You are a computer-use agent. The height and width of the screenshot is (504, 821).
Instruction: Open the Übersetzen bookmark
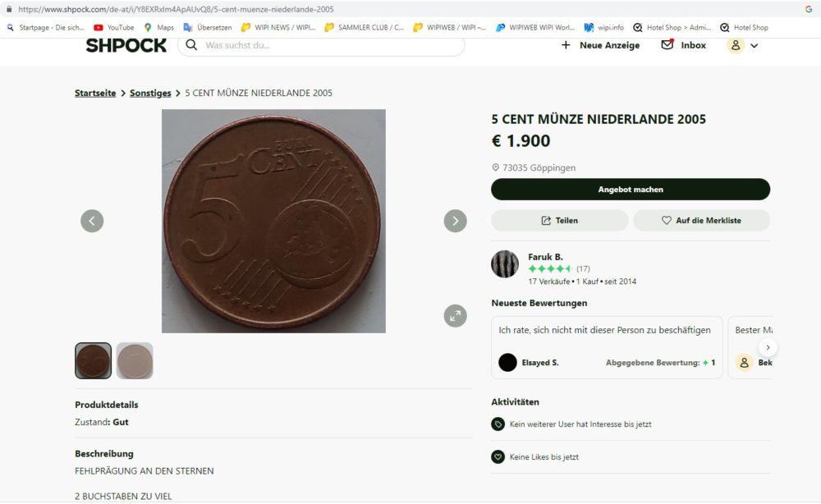click(x=208, y=27)
